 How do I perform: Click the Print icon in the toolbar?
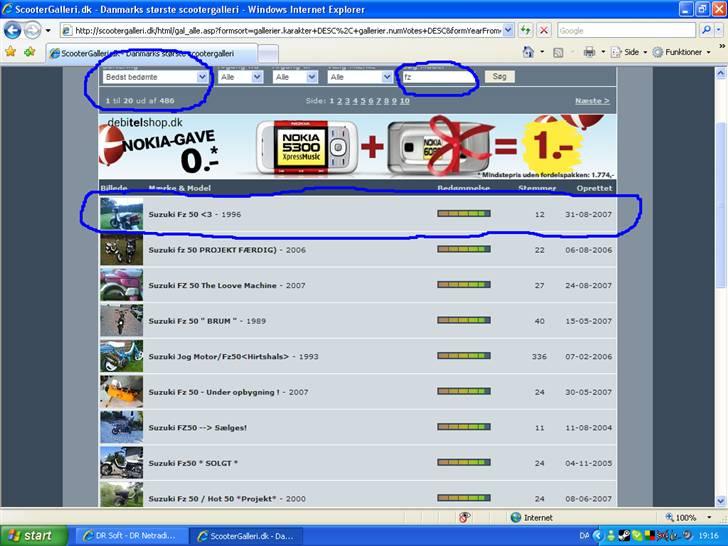[589, 52]
